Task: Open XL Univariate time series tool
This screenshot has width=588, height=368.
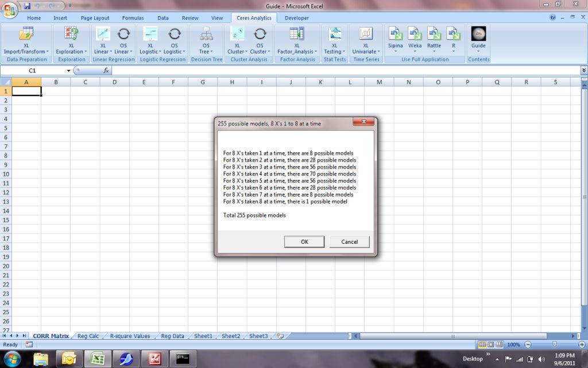Action: click(366, 41)
